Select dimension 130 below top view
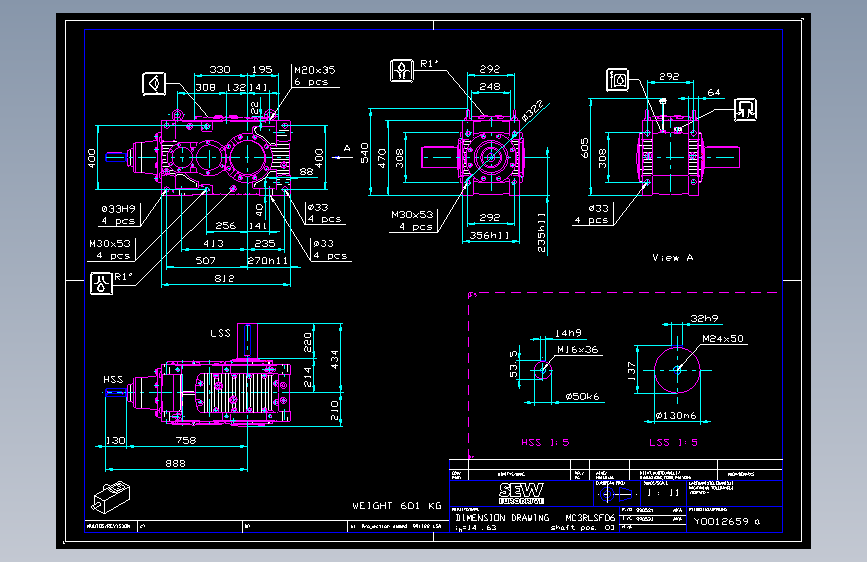Image resolution: width=867 pixels, height=562 pixels. [x=115, y=441]
